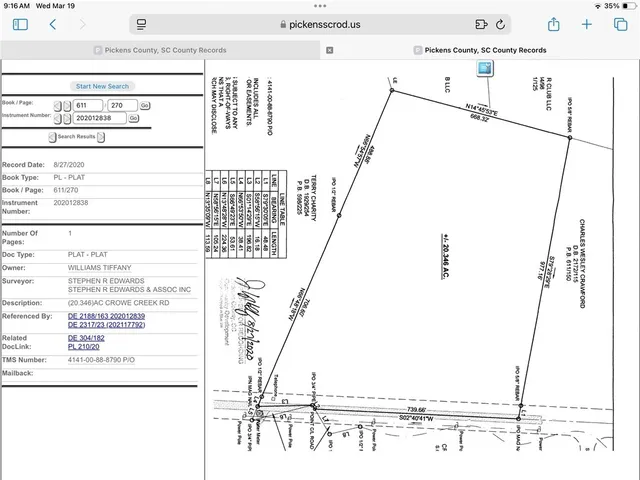Go back to previous page
This screenshot has width=640, height=480.
point(52,24)
